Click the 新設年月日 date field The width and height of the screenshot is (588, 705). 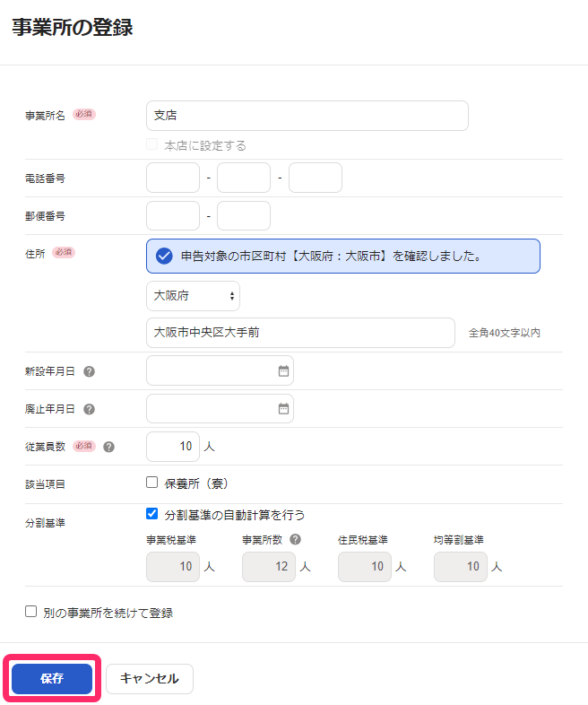pos(220,370)
